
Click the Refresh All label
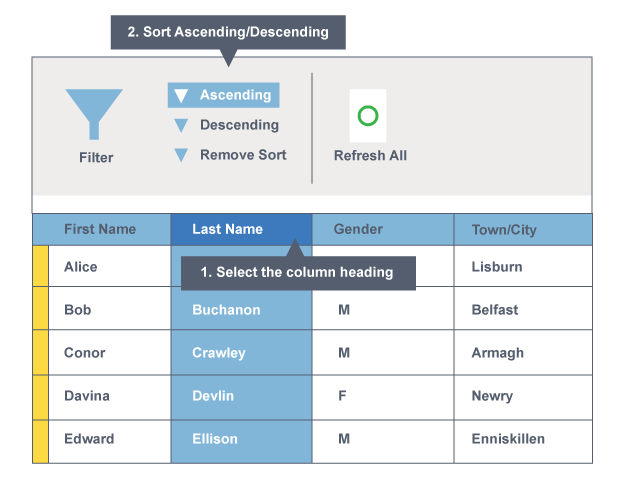(370, 156)
